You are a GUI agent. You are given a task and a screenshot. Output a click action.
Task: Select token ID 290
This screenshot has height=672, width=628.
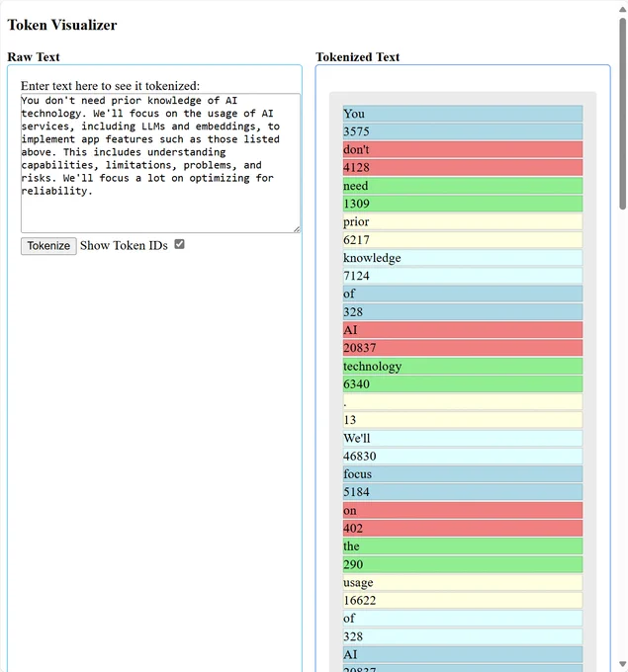click(463, 564)
